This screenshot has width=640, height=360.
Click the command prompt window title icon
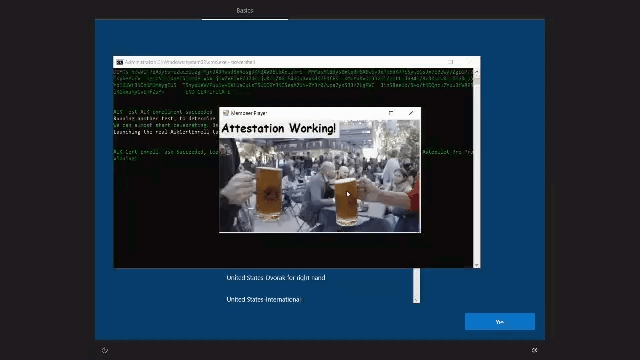119,62
